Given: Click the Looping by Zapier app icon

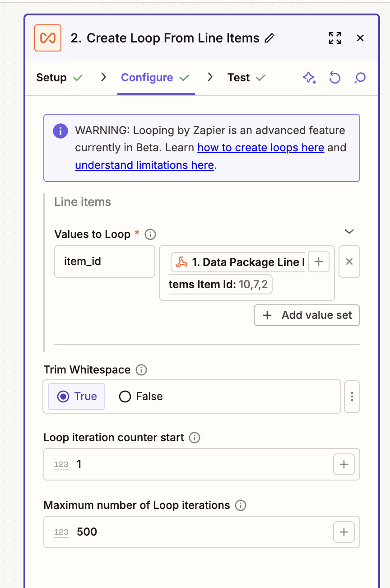Looking at the screenshot, I should point(48,38).
